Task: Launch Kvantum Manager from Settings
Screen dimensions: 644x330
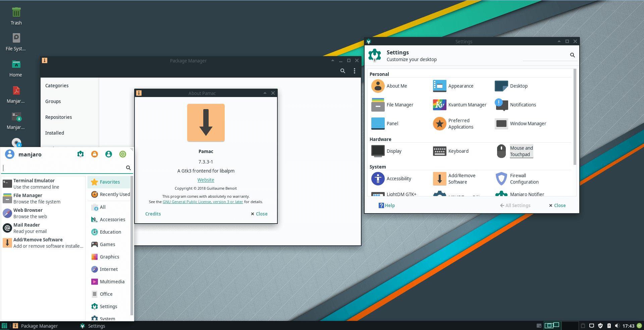Action: [460, 105]
